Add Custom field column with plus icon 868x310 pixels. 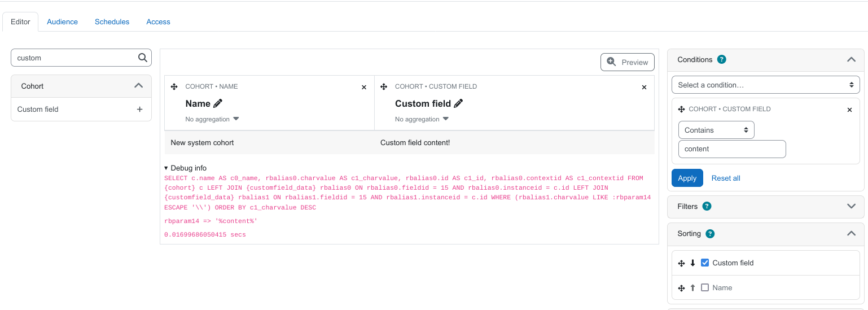pos(140,110)
